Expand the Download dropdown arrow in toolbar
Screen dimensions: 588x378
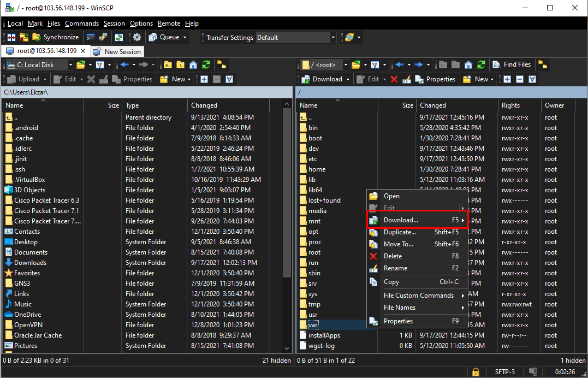click(x=348, y=79)
